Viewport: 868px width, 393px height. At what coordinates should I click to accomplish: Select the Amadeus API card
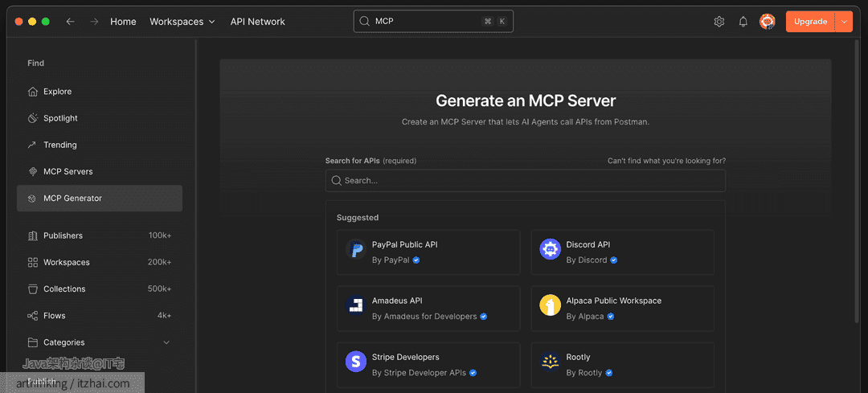pos(428,309)
